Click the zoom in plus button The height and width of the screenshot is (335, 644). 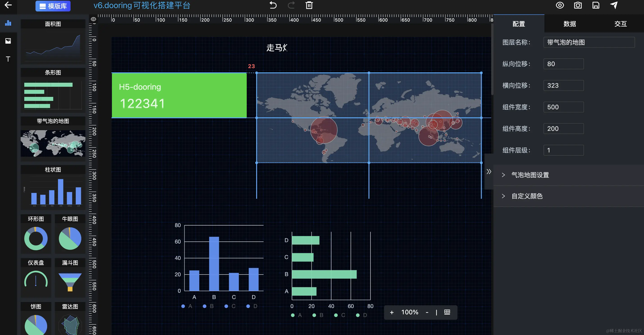pyautogui.click(x=392, y=312)
